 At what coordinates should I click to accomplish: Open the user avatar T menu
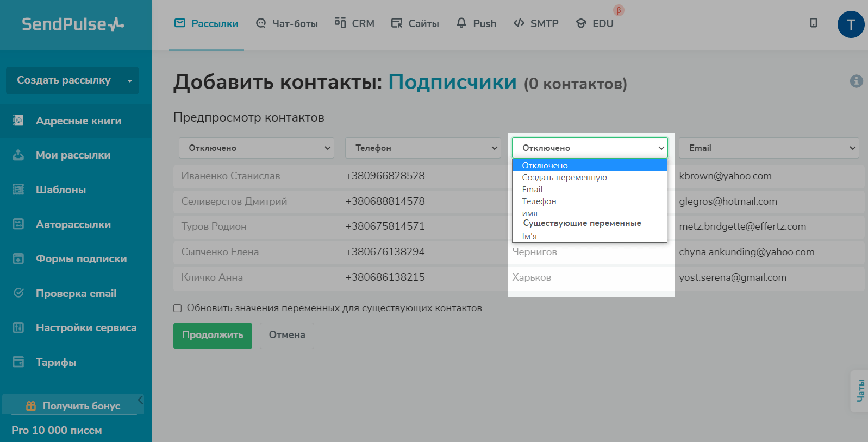coord(851,24)
